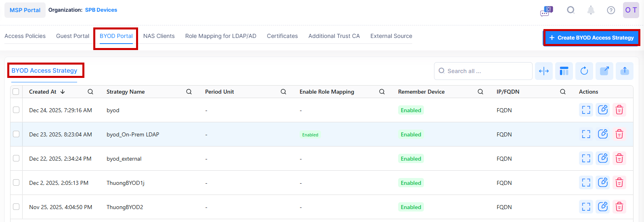Delete the ThuongBYOD1j strategy
The height and width of the screenshot is (222, 644).
click(619, 182)
